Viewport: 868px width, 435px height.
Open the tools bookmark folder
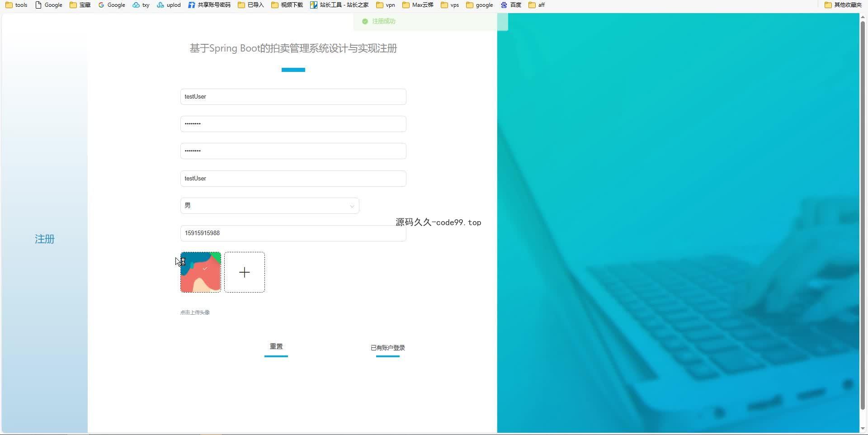coord(16,5)
